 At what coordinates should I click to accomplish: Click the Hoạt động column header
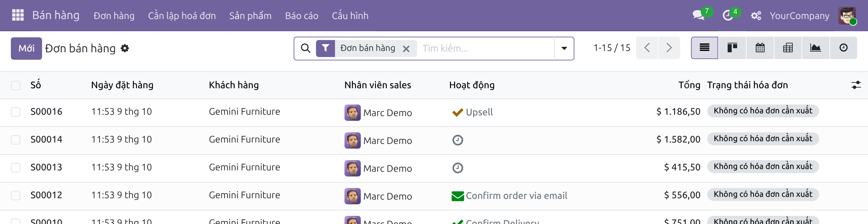(472, 85)
